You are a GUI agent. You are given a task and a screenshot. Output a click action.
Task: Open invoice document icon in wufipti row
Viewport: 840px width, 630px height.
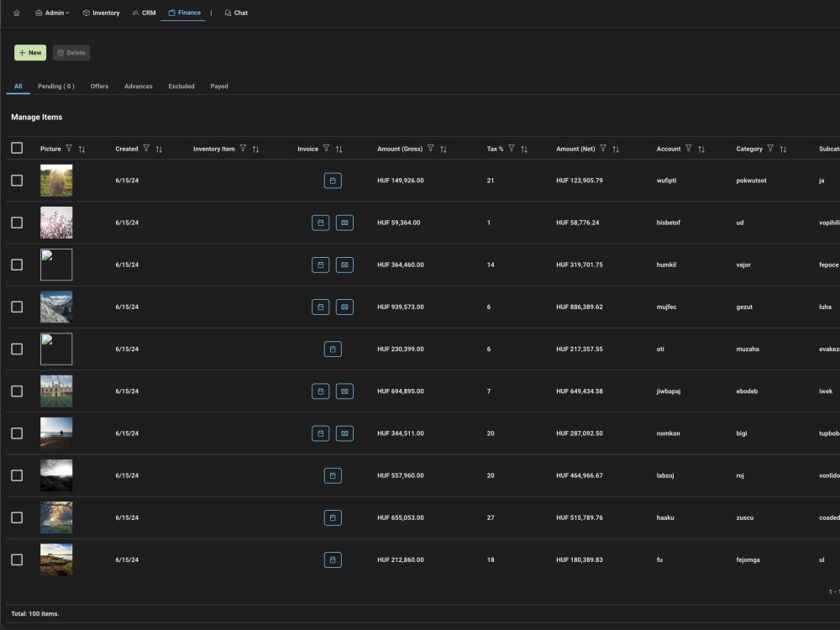pos(333,181)
